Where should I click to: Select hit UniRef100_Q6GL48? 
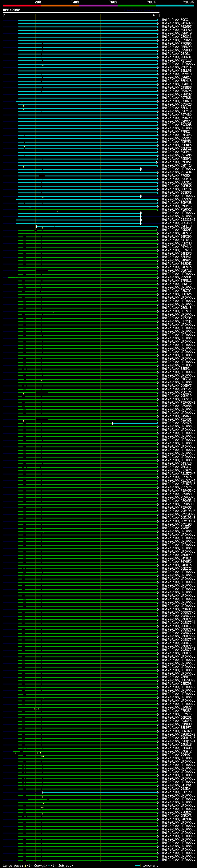pos(177,308)
